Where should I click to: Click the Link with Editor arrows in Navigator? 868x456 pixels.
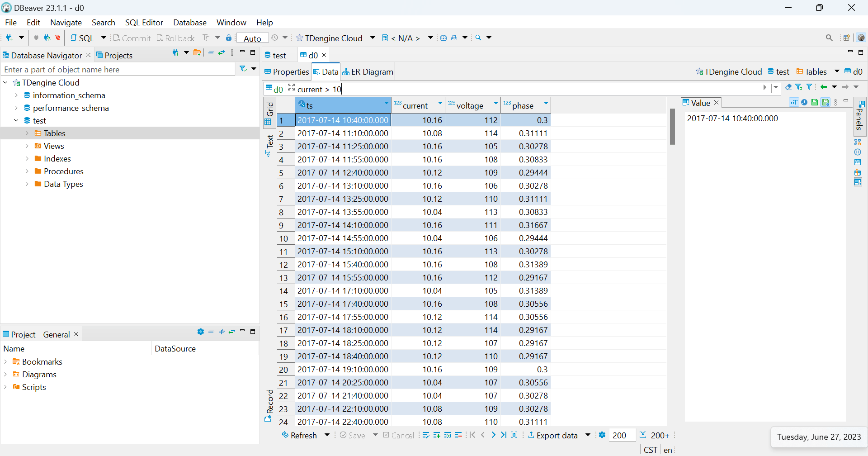222,53
